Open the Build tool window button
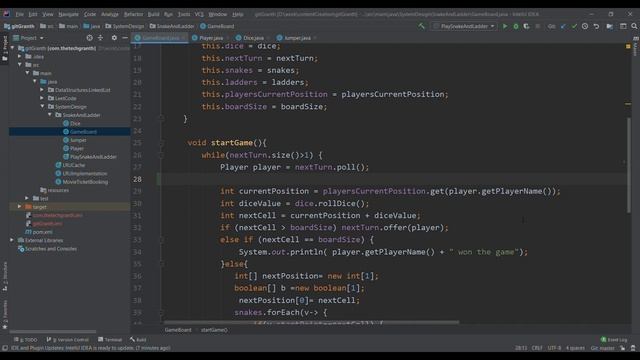 coord(138,340)
